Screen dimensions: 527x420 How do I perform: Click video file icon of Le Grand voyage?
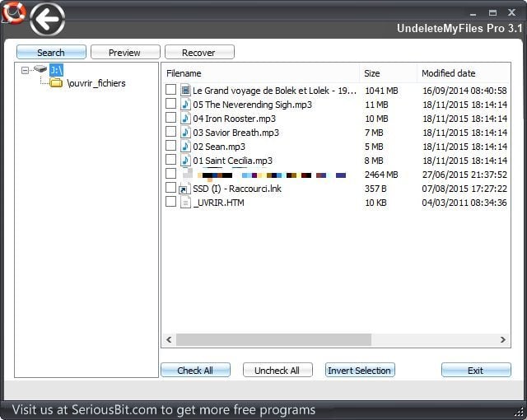pyautogui.click(x=185, y=90)
